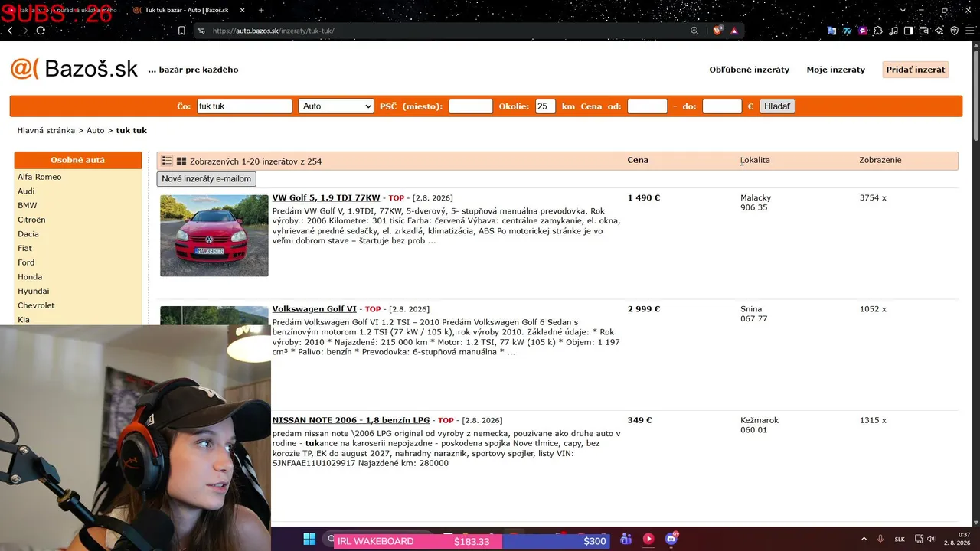Select Alfa Romeo in the sidebar
This screenshot has width=980, height=551.
[x=40, y=177]
